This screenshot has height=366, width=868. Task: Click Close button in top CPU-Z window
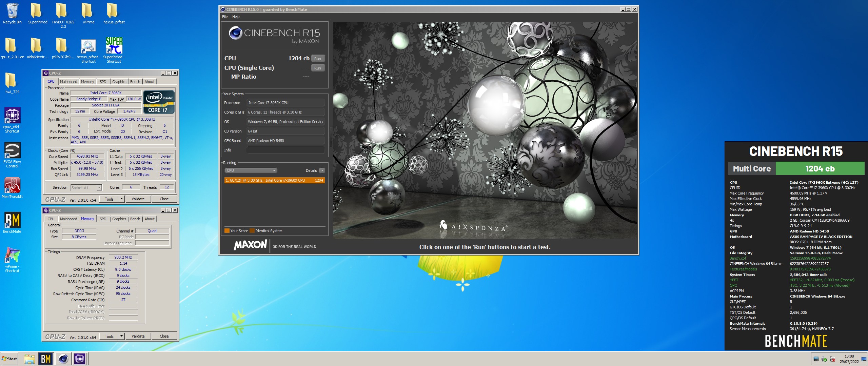[x=164, y=199]
